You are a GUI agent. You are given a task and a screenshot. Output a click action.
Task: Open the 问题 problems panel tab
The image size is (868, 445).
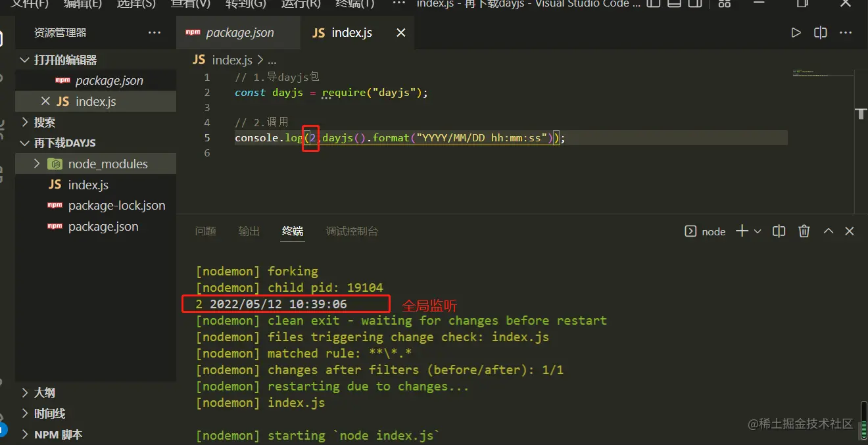(206, 231)
